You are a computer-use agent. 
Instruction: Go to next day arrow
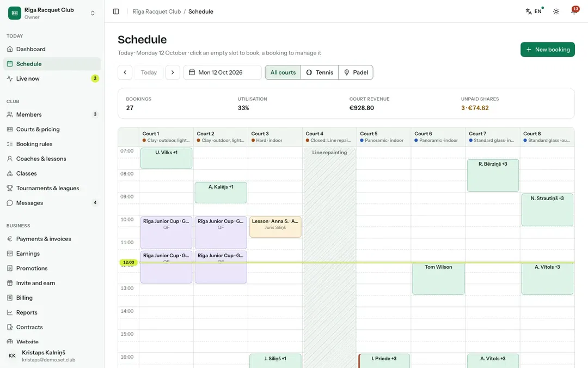(173, 73)
